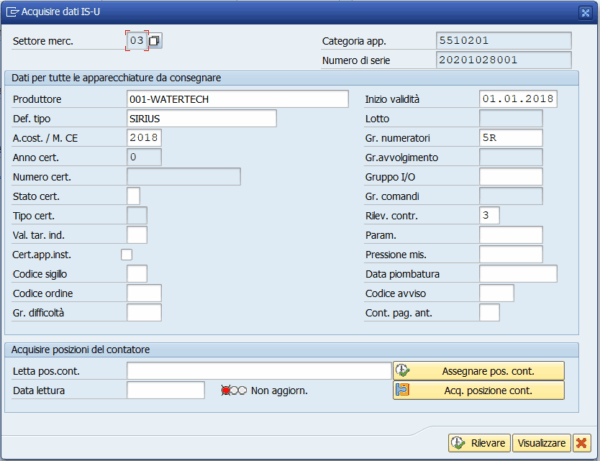600x461 pixels.
Task: Close the dialog with the top-right X
Action: tap(585, 13)
